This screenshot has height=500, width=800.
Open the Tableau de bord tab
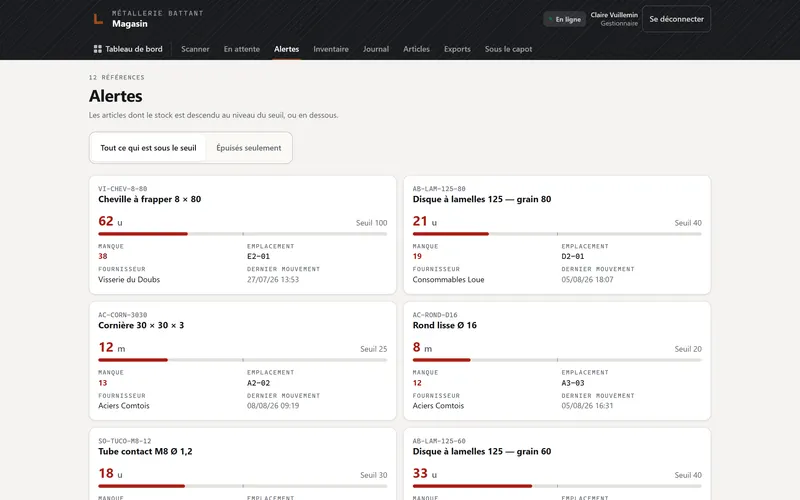128,49
